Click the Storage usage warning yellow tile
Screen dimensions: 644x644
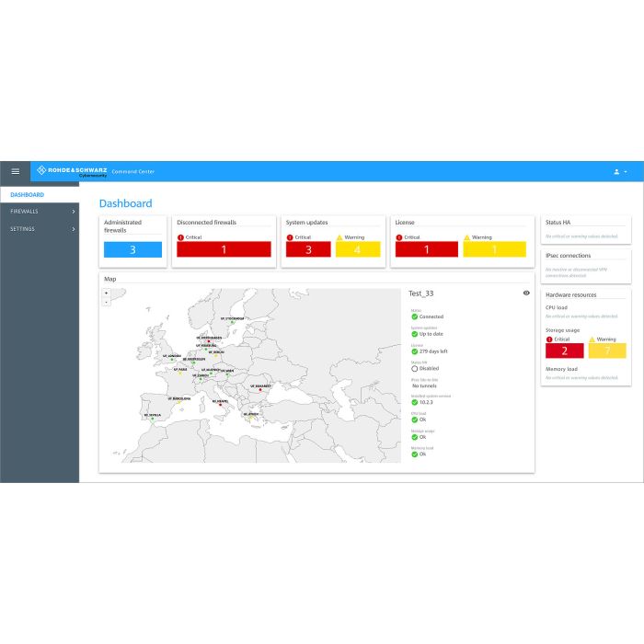[607, 351]
